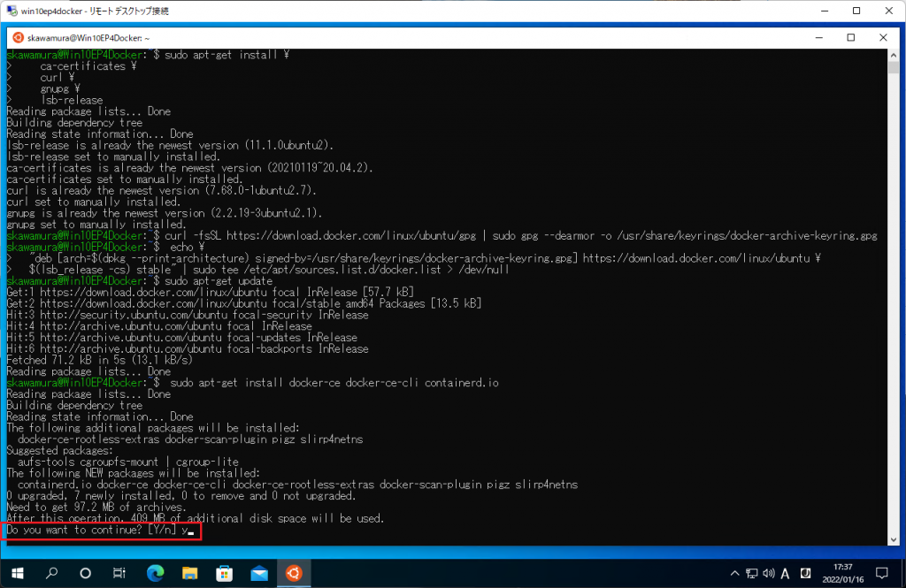Click 'Get:1 https://download.docker.com' line
Screen dimensions: 906x588
(210, 292)
